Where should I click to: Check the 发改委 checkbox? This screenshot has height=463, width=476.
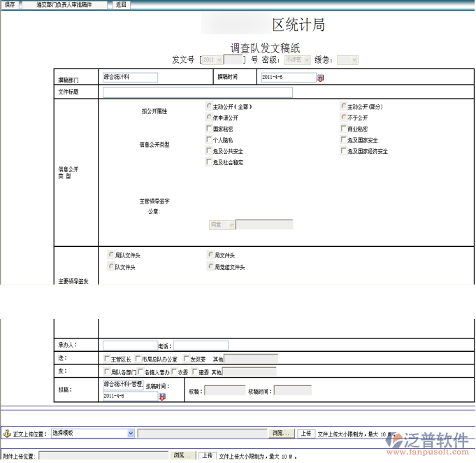tap(187, 359)
